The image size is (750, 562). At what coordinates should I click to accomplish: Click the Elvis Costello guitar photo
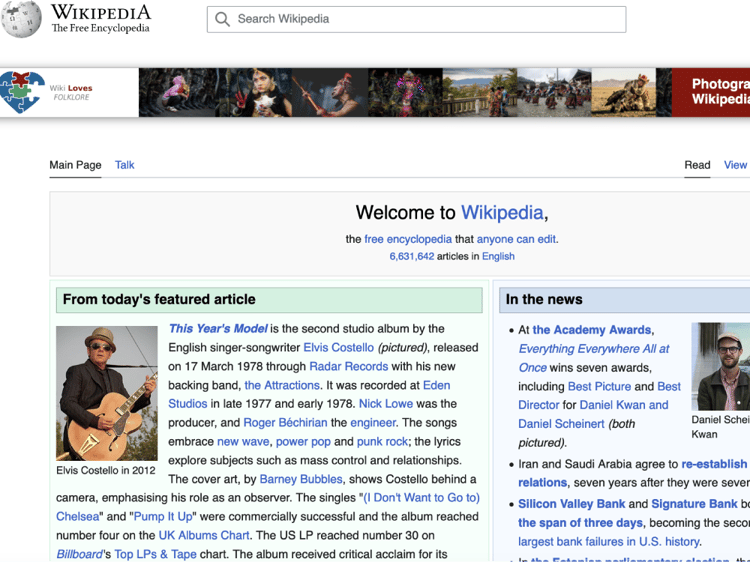107,393
